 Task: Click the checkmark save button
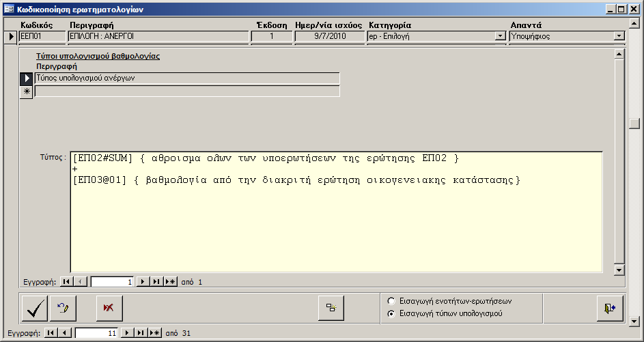(x=35, y=309)
